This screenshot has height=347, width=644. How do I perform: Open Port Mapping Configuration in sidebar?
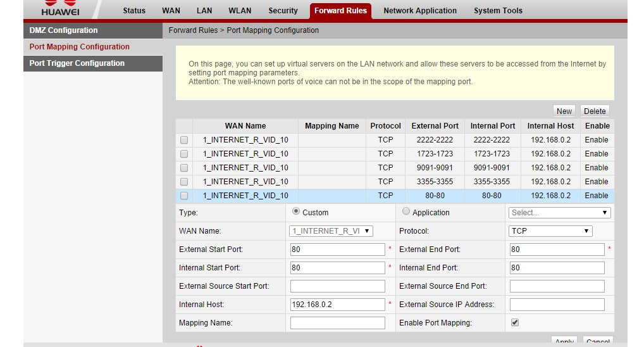(x=93, y=47)
